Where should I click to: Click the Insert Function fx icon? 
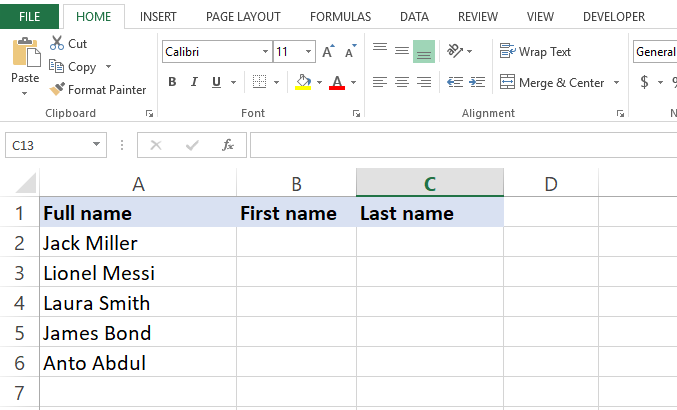[228, 145]
